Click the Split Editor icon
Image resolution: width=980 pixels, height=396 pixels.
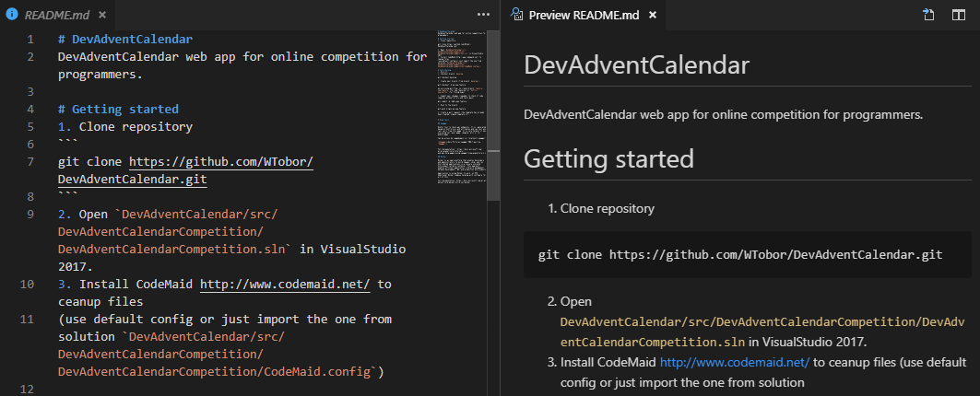pyautogui.click(x=959, y=15)
